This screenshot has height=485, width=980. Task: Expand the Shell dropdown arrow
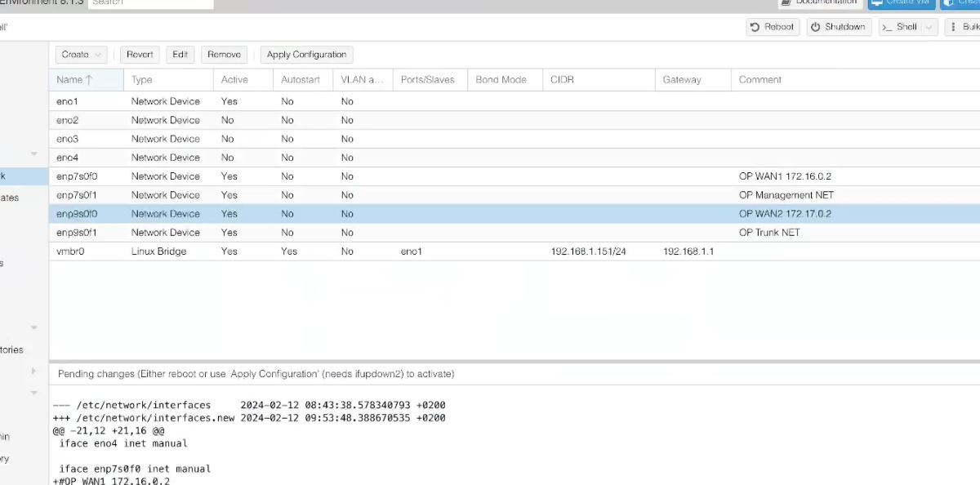point(929,27)
